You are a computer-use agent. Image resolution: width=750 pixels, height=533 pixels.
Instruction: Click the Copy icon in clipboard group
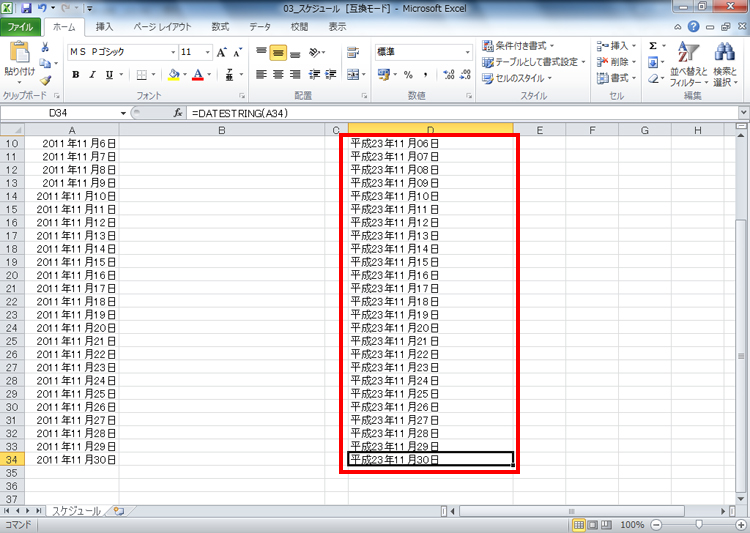[x=45, y=63]
